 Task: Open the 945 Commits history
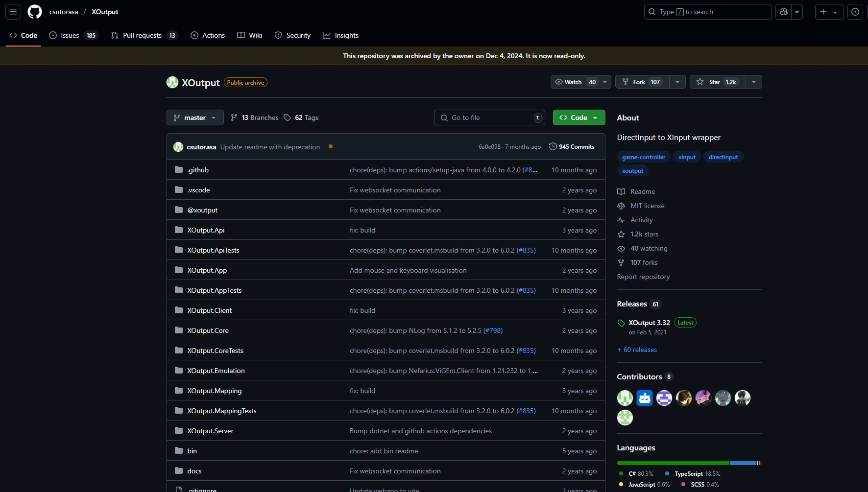[572, 147]
